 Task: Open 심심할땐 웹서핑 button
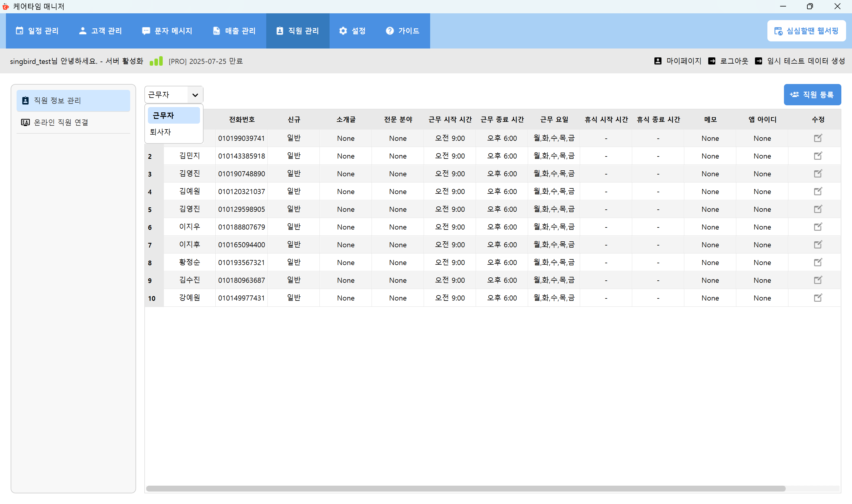pos(806,31)
